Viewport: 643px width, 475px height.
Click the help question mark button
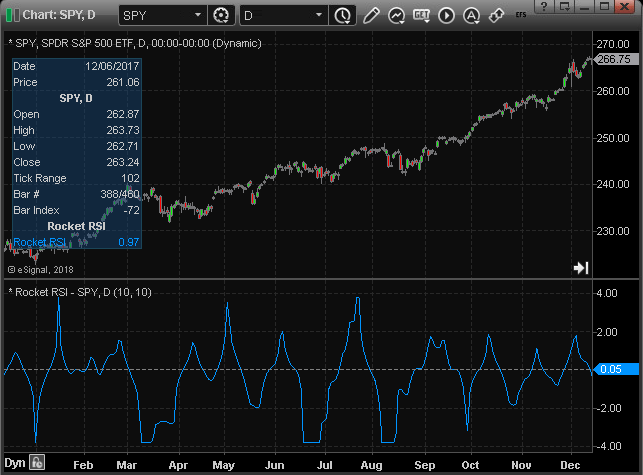(x=544, y=6)
